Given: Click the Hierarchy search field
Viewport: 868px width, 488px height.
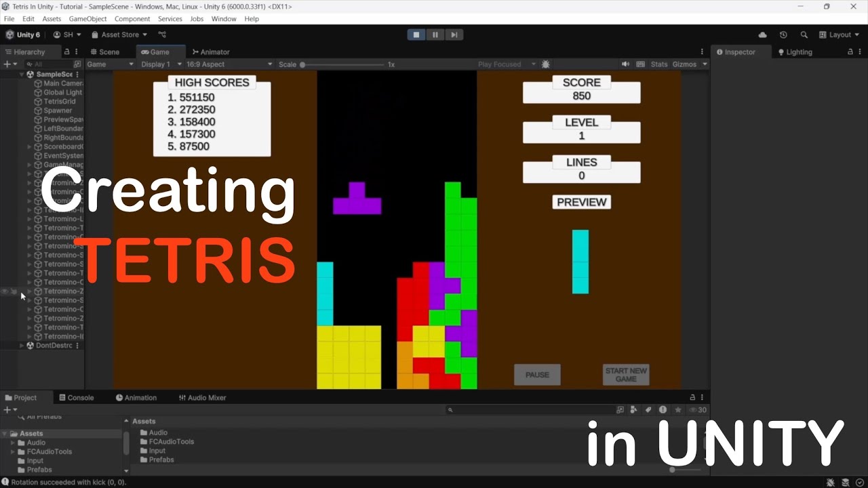Looking at the screenshot, I should click(x=49, y=64).
